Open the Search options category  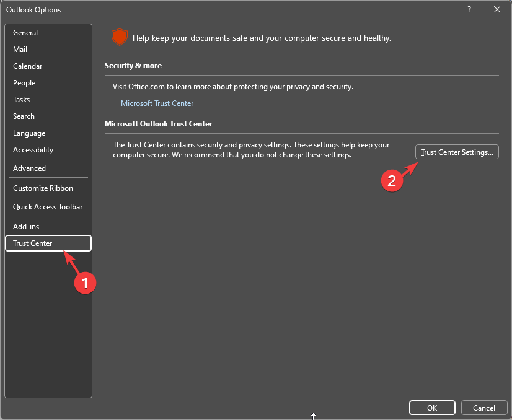coord(48,116)
